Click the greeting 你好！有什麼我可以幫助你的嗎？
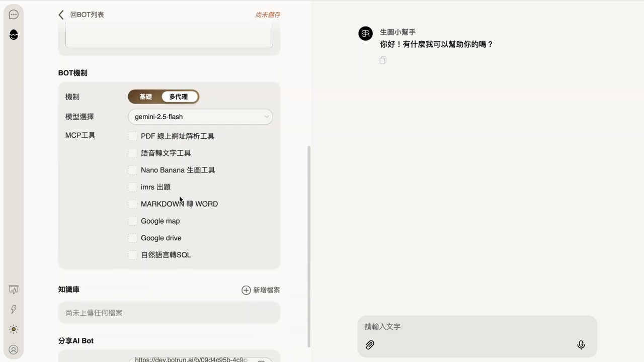The image size is (644, 362). 436,44
